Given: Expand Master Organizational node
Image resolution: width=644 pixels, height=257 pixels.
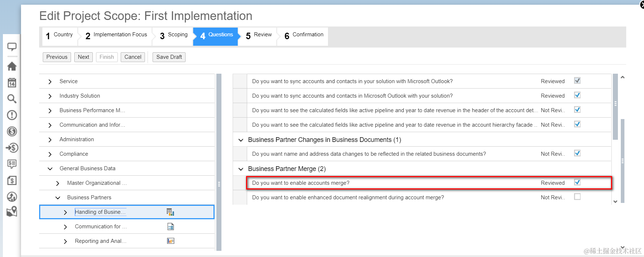Looking at the screenshot, I should coord(58,183).
